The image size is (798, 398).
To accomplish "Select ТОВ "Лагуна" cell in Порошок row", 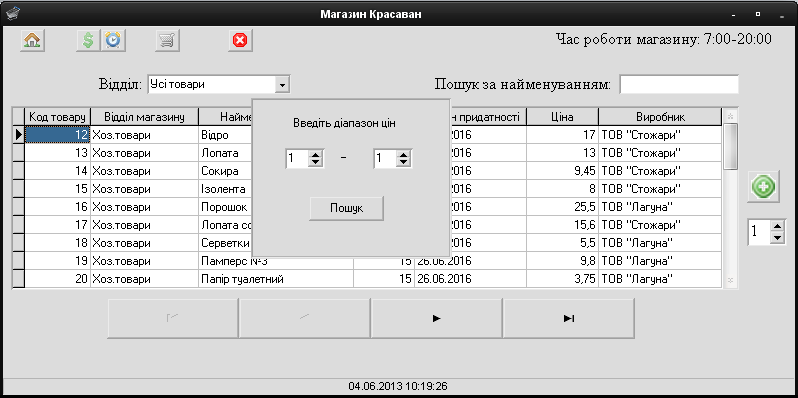I will (x=660, y=207).
